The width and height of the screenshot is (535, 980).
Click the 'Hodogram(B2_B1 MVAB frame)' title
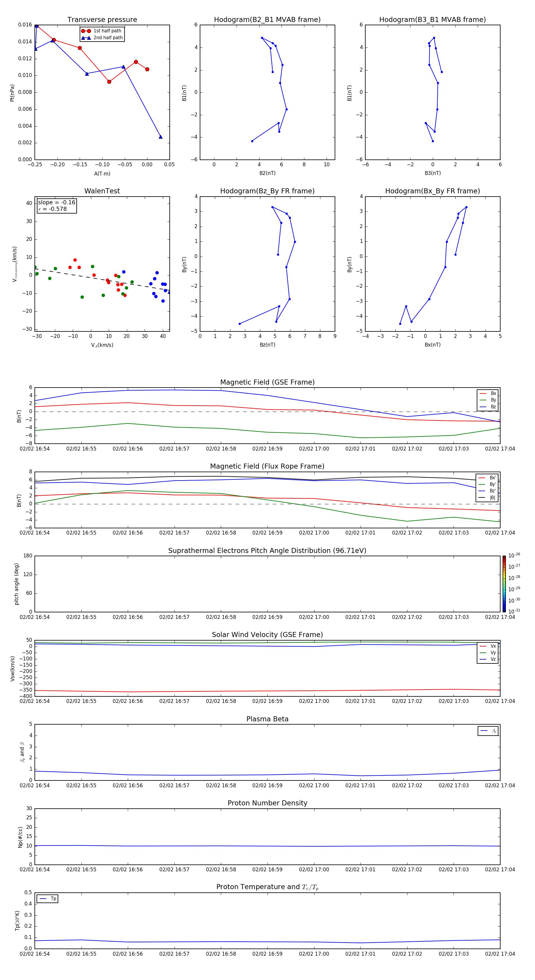coord(267,20)
